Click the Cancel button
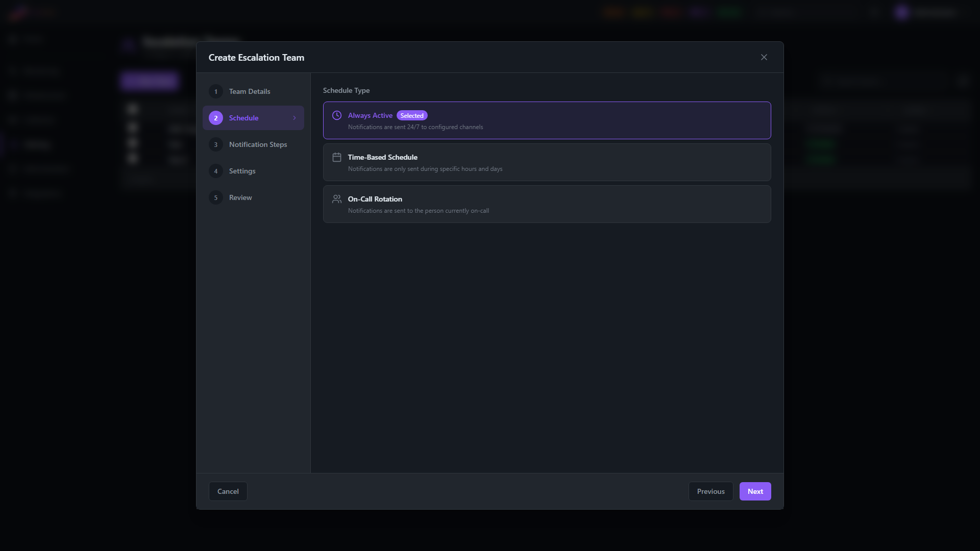980x551 pixels. (x=228, y=491)
